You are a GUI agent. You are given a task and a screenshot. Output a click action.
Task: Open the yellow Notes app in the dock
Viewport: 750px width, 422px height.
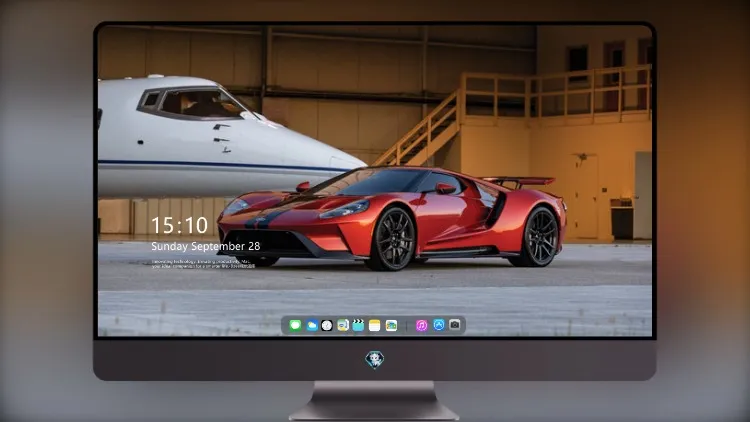(375, 325)
